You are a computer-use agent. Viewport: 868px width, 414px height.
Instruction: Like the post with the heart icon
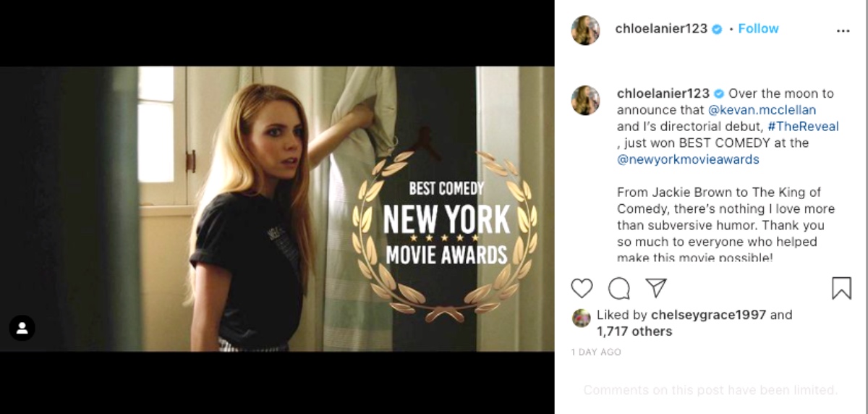[582, 288]
